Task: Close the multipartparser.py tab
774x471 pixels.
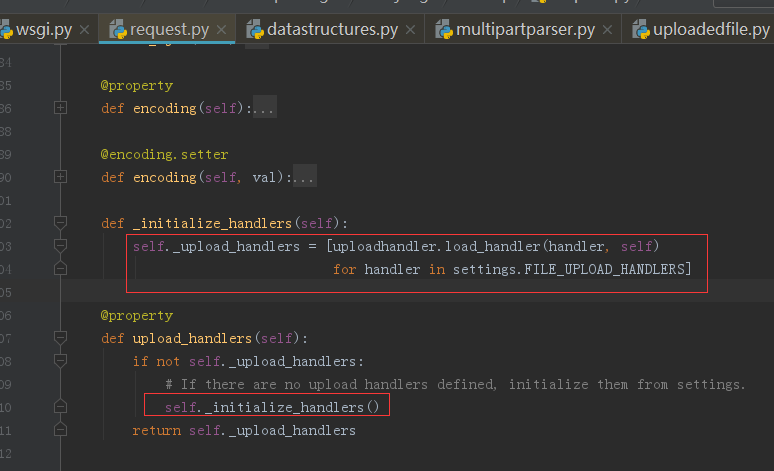Action: (608, 30)
